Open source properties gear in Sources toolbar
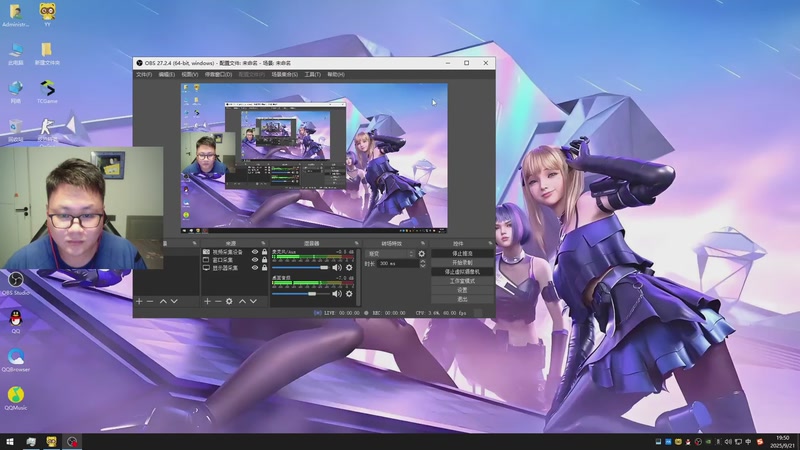 [229, 302]
